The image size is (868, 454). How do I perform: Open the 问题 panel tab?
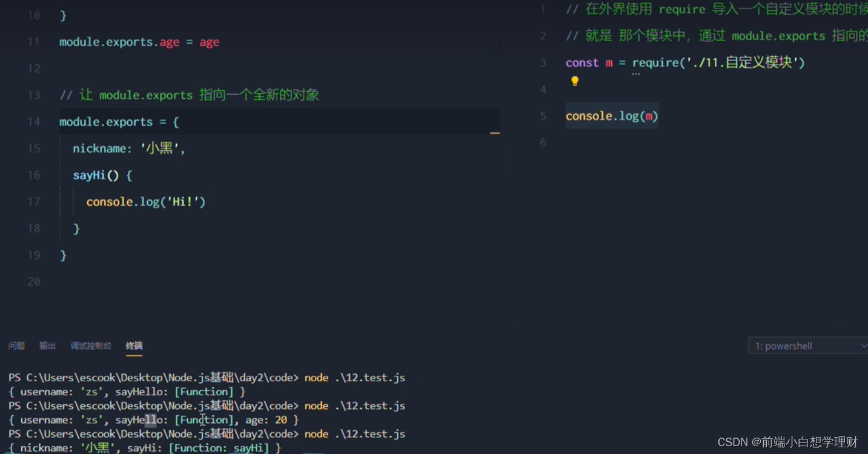pyautogui.click(x=17, y=346)
